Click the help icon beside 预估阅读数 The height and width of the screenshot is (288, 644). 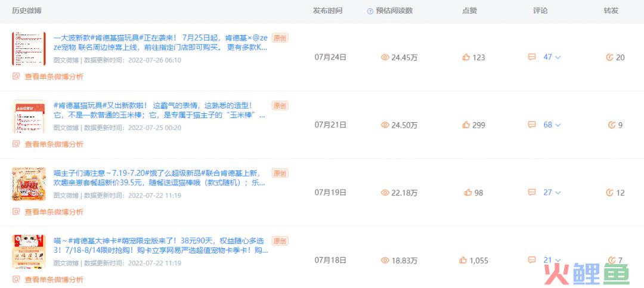(370, 11)
